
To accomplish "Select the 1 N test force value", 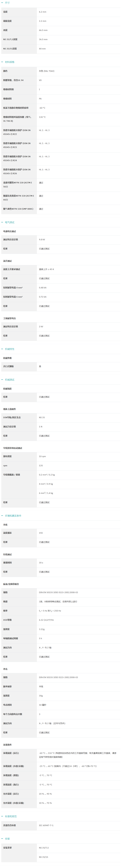I will (41, 427).
